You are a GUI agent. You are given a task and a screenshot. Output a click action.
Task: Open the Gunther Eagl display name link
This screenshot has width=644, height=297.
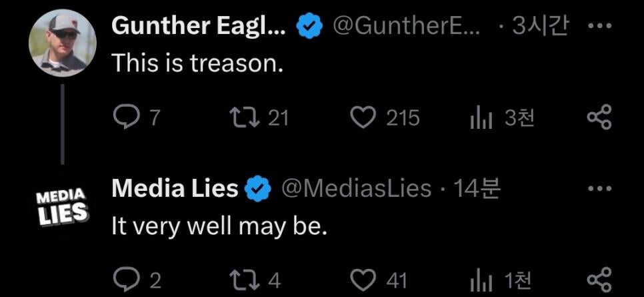tap(199, 26)
